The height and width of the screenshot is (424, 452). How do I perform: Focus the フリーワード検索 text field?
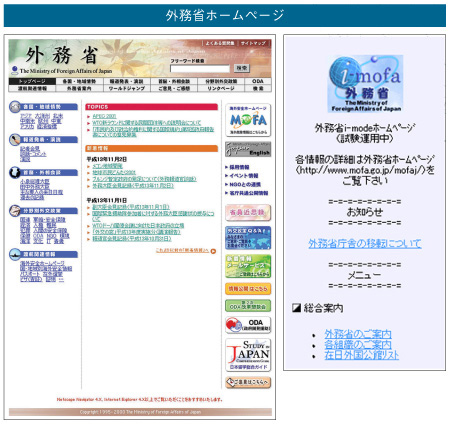click(x=200, y=68)
